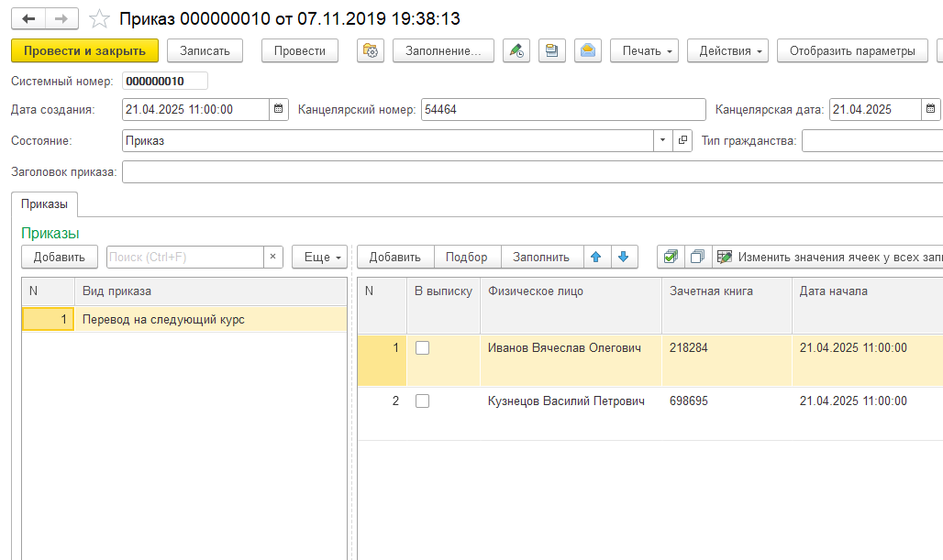Click the check all rows icon

[x=671, y=258]
